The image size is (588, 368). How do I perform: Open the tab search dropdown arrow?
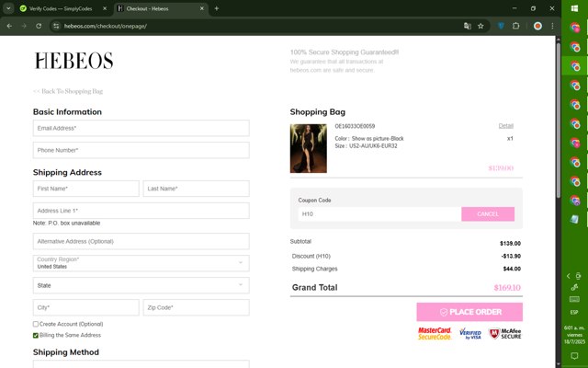(8, 8)
